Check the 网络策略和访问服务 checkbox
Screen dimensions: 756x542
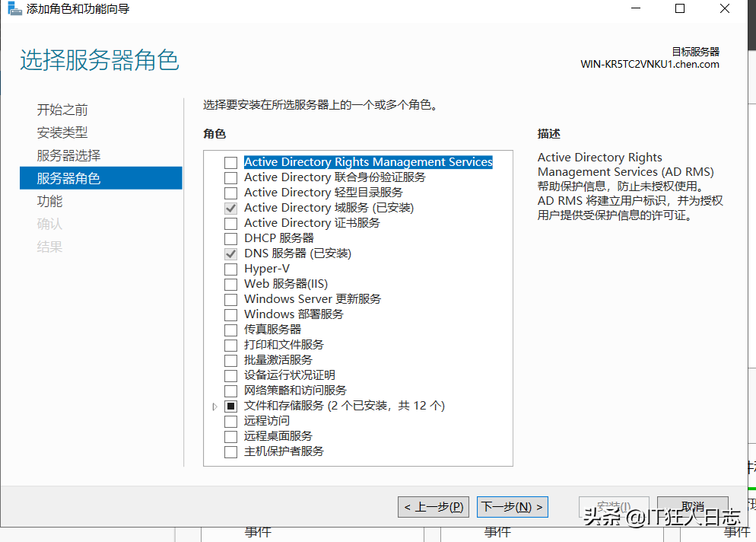pyautogui.click(x=231, y=391)
